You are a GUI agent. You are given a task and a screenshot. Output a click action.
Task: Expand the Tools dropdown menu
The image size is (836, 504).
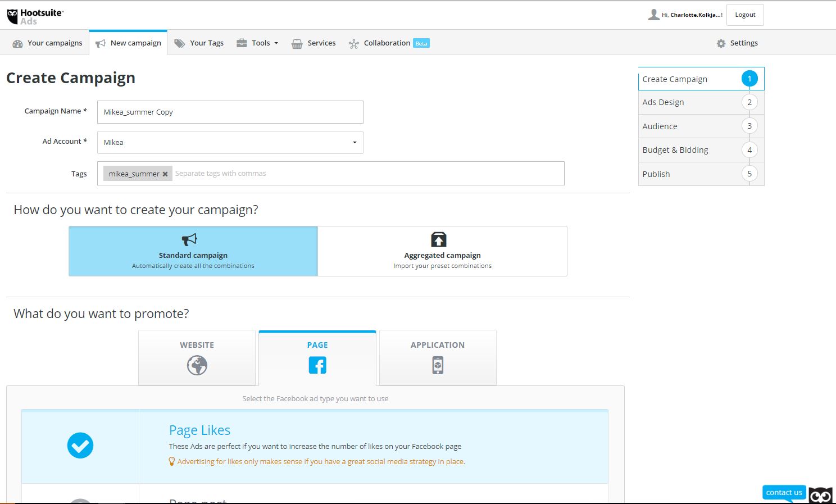(257, 43)
